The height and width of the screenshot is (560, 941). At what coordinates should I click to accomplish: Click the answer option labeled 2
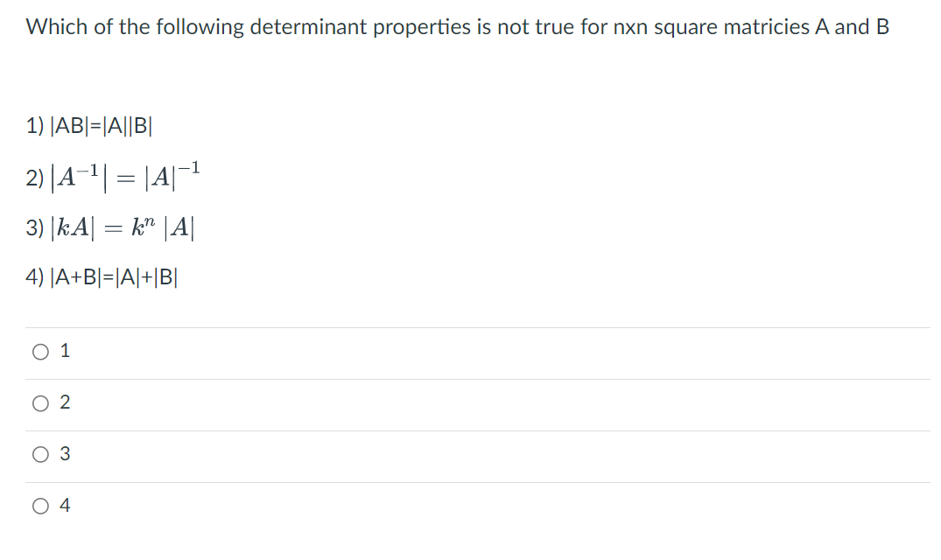tap(63, 402)
